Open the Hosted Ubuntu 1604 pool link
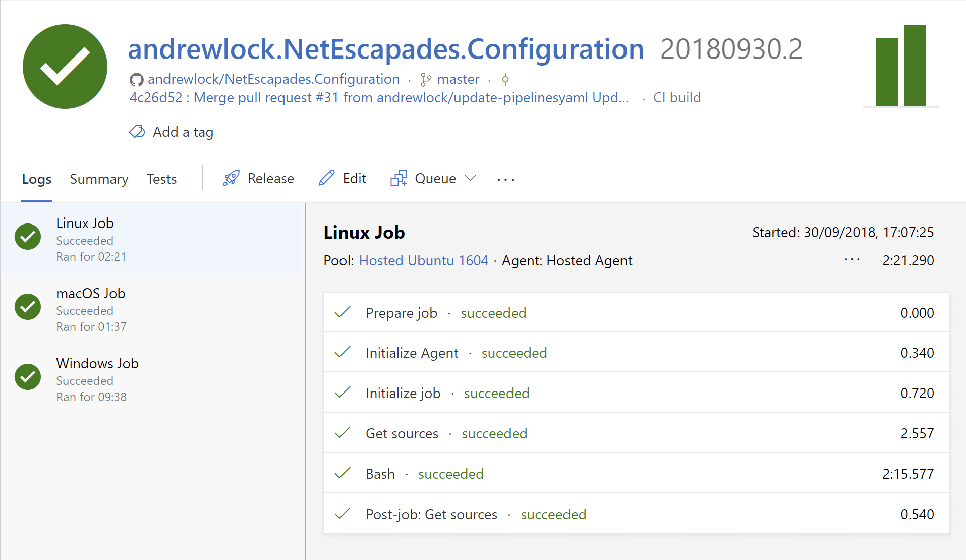This screenshot has height=560, width=966. 424,261
